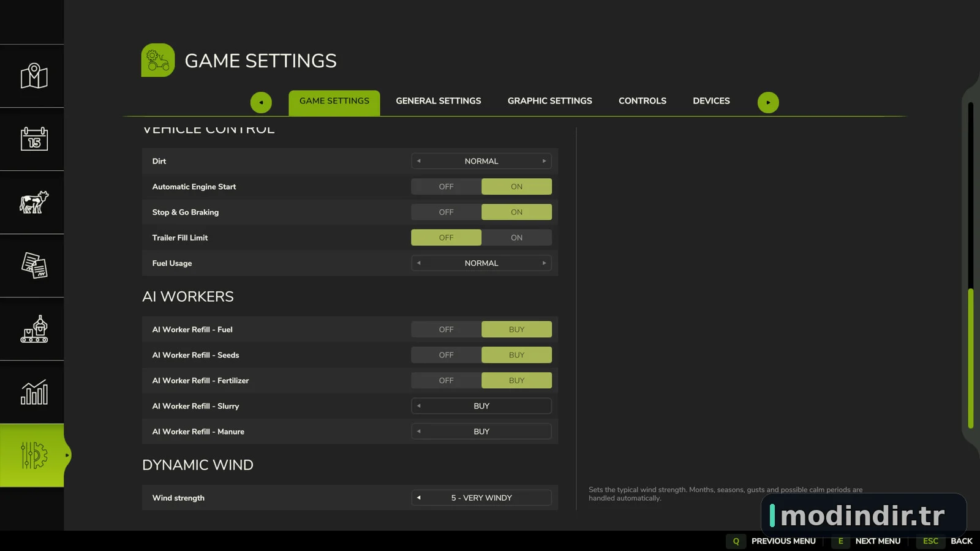
Task: Click the 5 - VERY WINDY value selector
Action: point(481,498)
